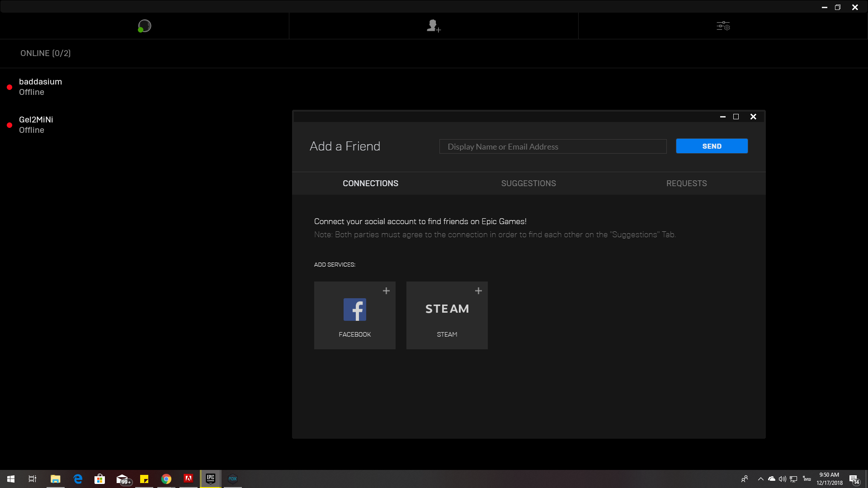Open the social settings sliders icon
Viewport: 868px width, 488px height.
tap(723, 26)
